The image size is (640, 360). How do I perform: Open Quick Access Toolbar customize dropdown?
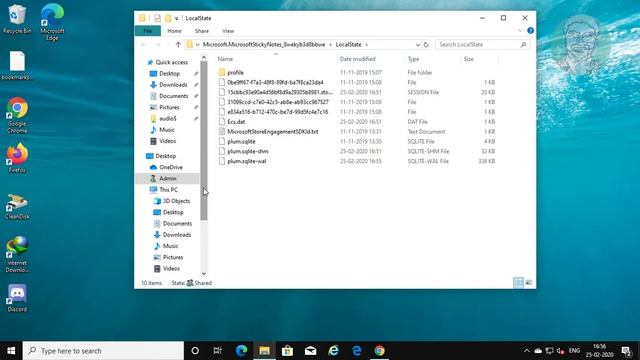(x=176, y=18)
